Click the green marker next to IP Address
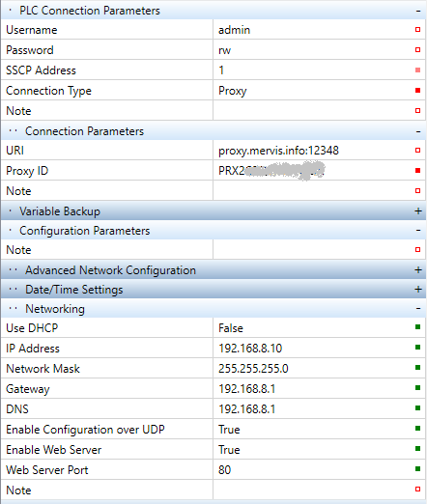Image resolution: width=427 pixels, height=504 pixels. click(417, 348)
